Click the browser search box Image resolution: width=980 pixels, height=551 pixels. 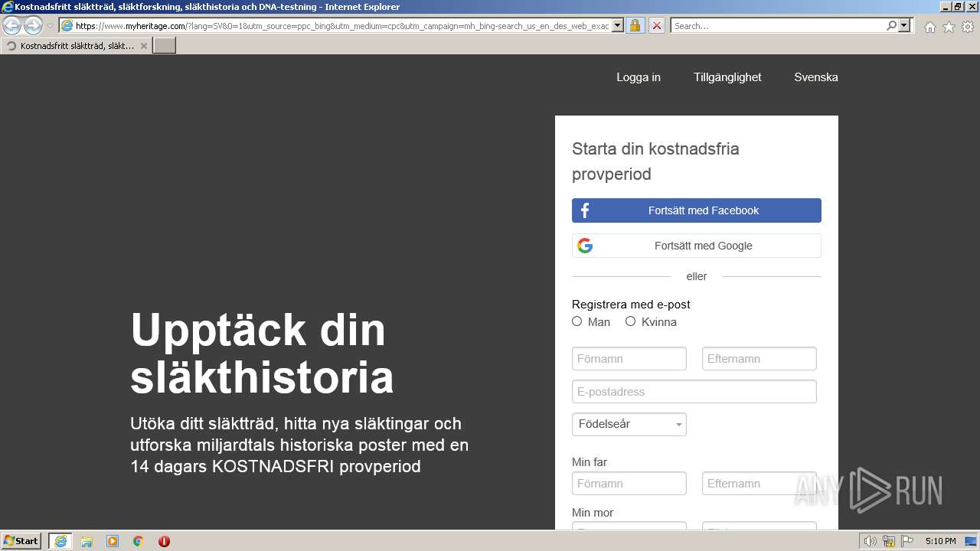(x=779, y=25)
